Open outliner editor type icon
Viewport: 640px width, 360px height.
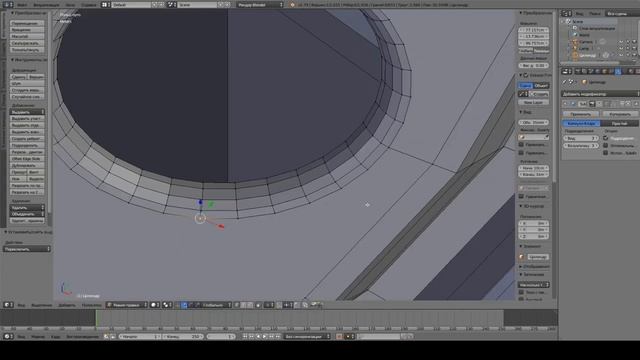point(566,13)
